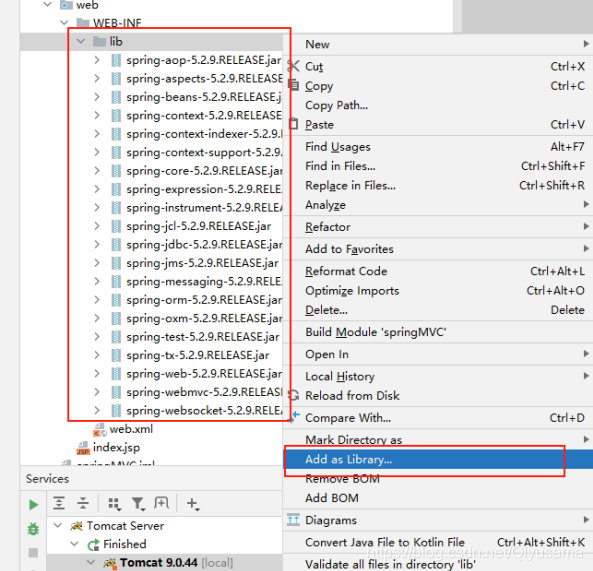Open the Analyze submenu

(438, 205)
